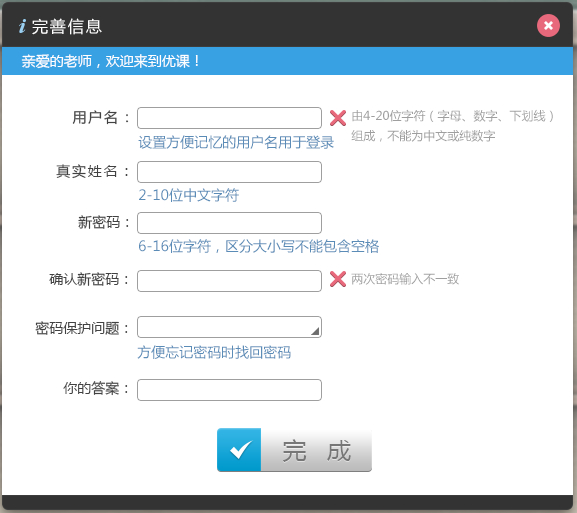The height and width of the screenshot is (513, 577).
Task: Click into the 确认新密码 field
Action: pos(229,281)
